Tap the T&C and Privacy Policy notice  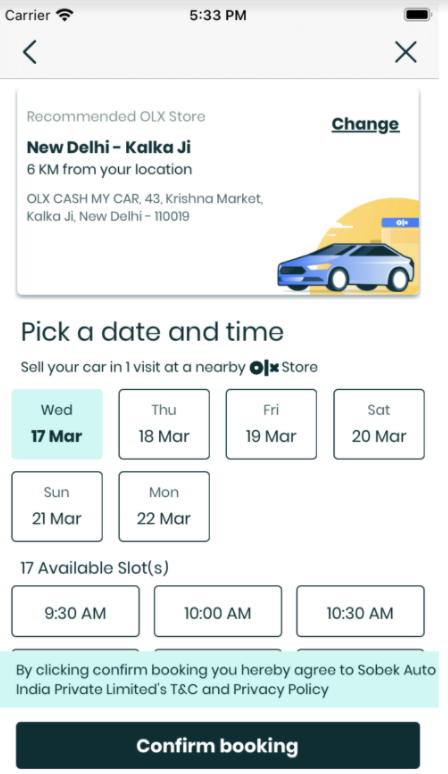point(219,679)
